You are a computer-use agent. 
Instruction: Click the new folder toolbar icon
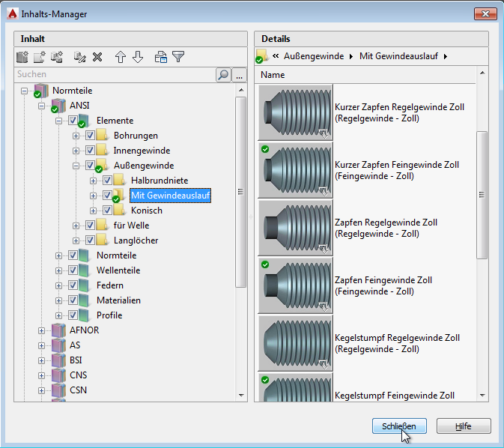pos(40,57)
